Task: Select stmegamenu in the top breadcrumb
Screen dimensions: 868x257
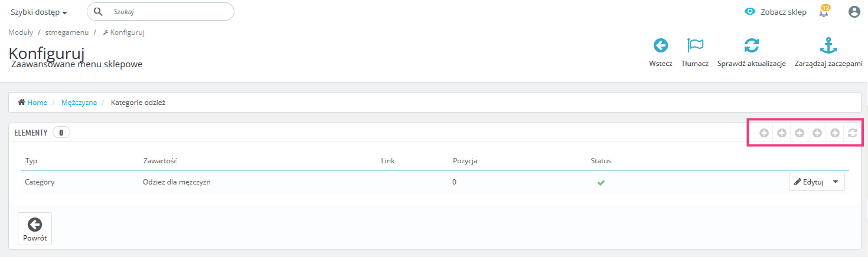Action: coord(67,32)
